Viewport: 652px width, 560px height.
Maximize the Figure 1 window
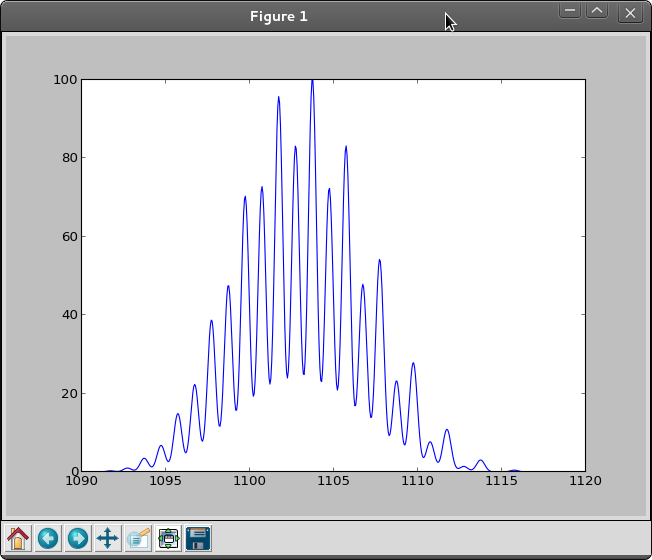(597, 11)
